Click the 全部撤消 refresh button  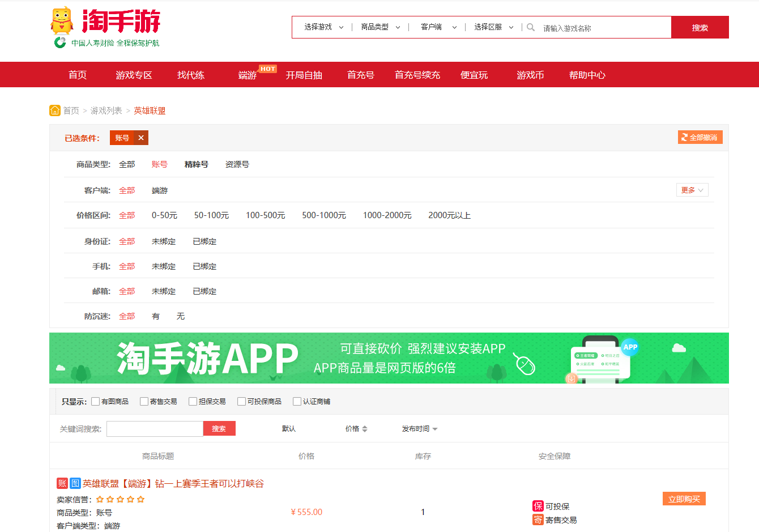point(700,137)
